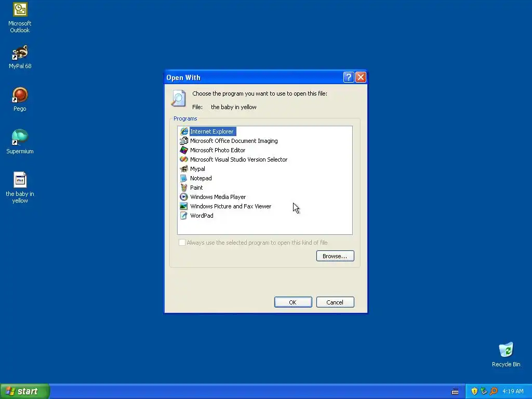Click the Microsoft Office Document Imaging icon
Viewport: 532px width, 399px height.
[x=184, y=141]
